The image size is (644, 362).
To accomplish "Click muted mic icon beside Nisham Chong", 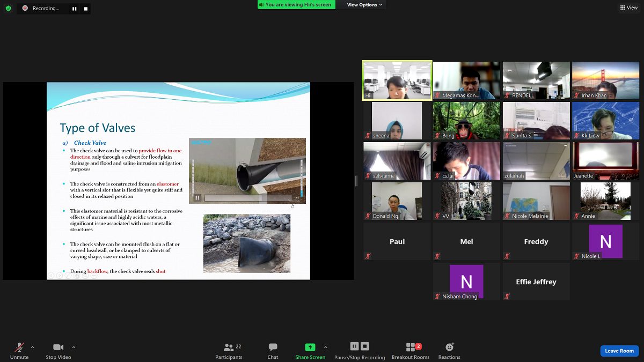I will click(x=437, y=297).
